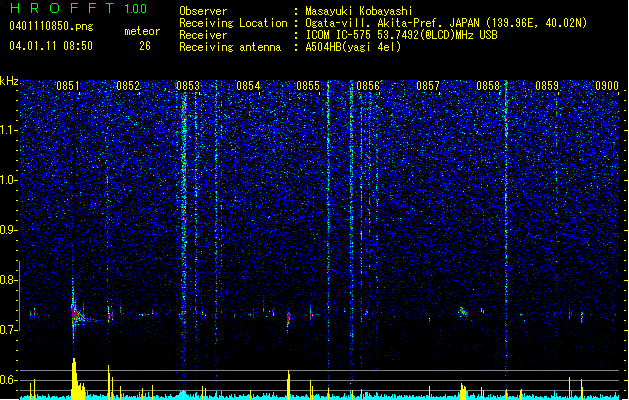The width and height of the screenshot is (629, 400).
Task: Click the 0.8 kHz axis label
Action: (9, 280)
